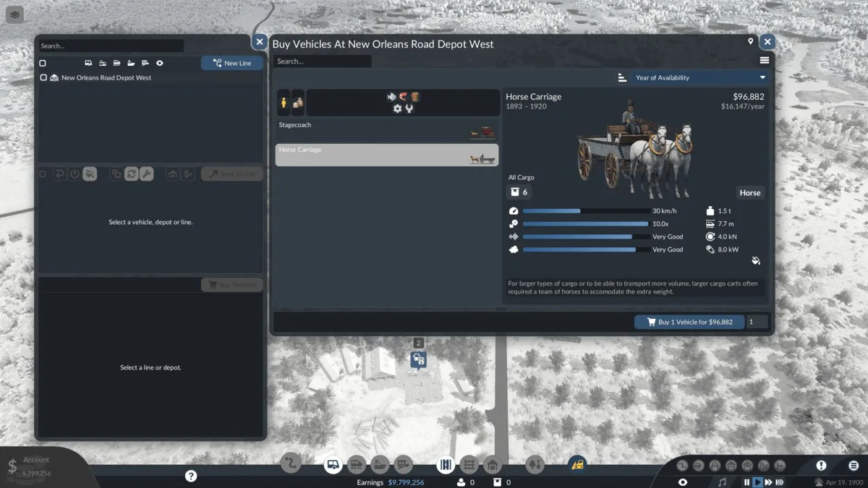The height and width of the screenshot is (488, 868).
Task: Filter line list by road vehicles
Action: [88, 63]
